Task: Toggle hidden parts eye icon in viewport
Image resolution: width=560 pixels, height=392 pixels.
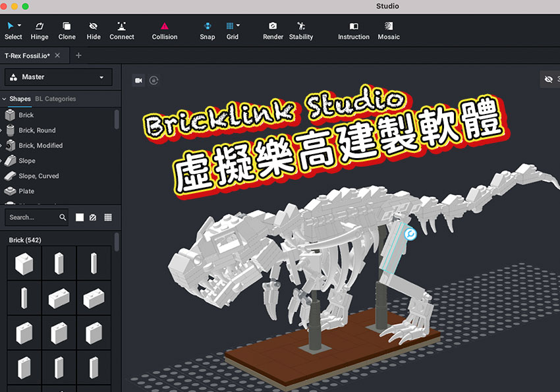Action: (549, 79)
